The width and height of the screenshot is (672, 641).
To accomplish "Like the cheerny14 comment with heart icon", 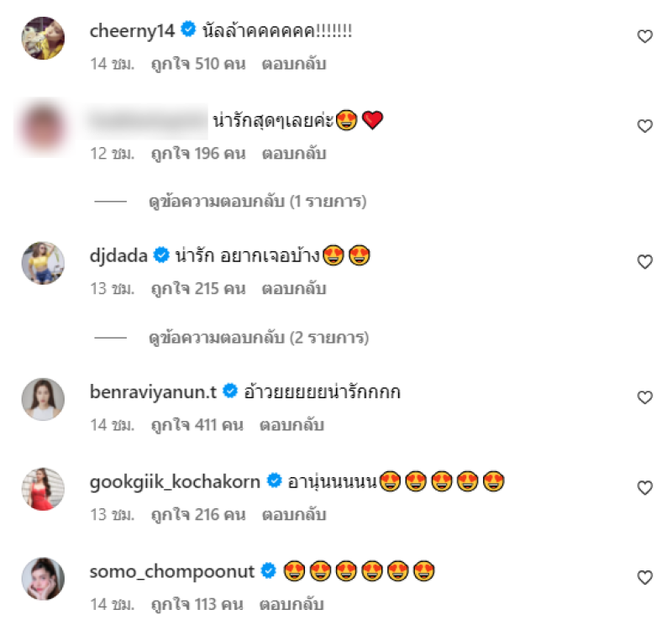I will click(644, 36).
